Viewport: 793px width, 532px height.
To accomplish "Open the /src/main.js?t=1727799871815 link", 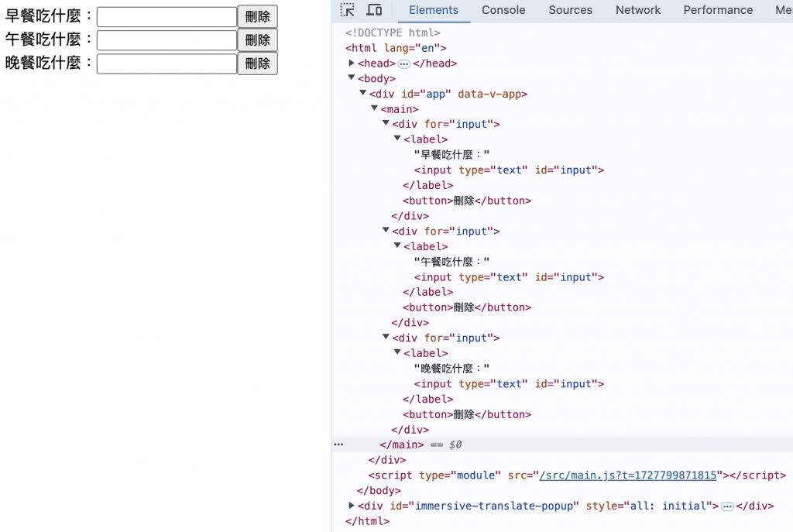I will pyautogui.click(x=627, y=475).
